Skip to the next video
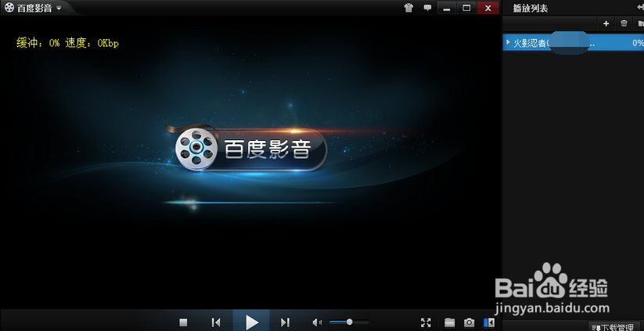This screenshot has width=644, height=331. coord(285,322)
